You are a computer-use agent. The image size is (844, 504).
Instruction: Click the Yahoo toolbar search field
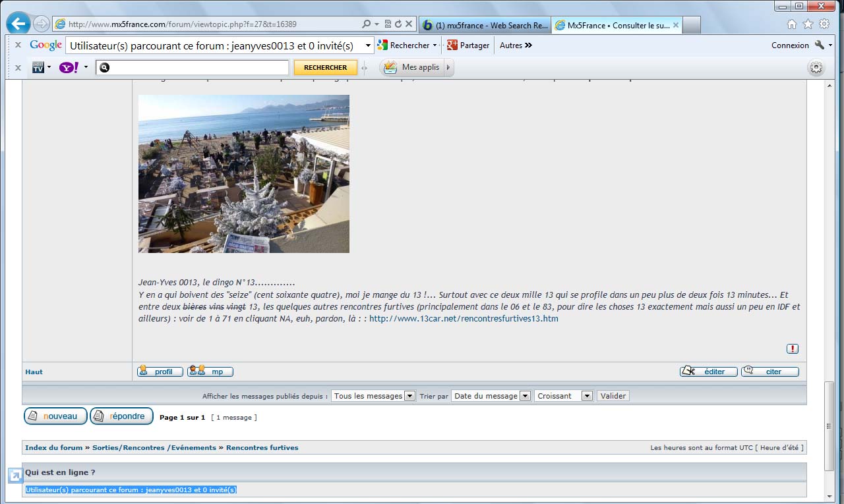[x=192, y=67]
